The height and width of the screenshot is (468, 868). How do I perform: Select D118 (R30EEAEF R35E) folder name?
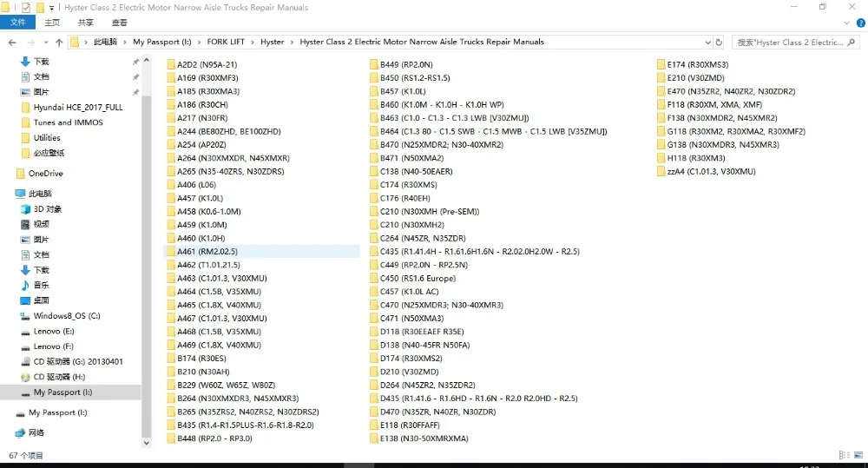click(x=422, y=332)
